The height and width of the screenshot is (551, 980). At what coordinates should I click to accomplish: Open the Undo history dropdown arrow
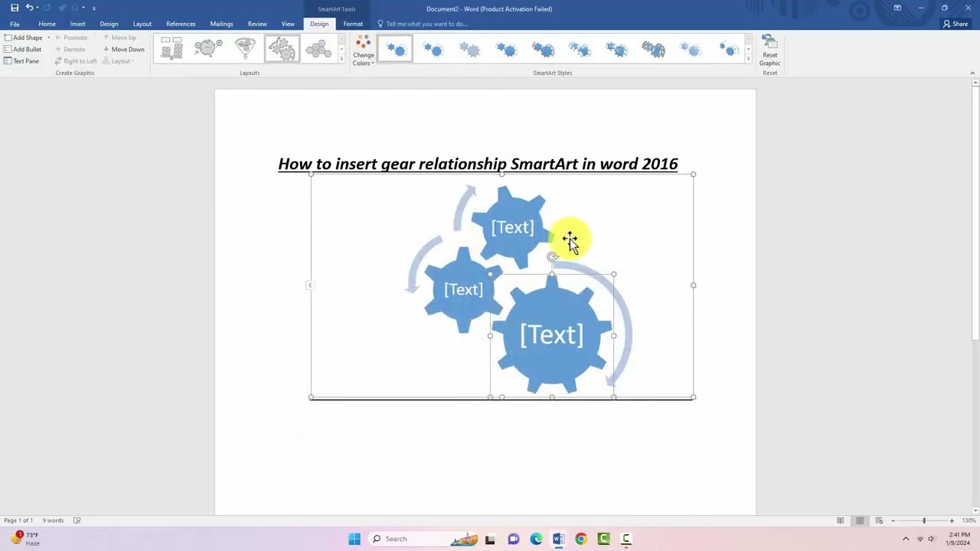click(37, 8)
